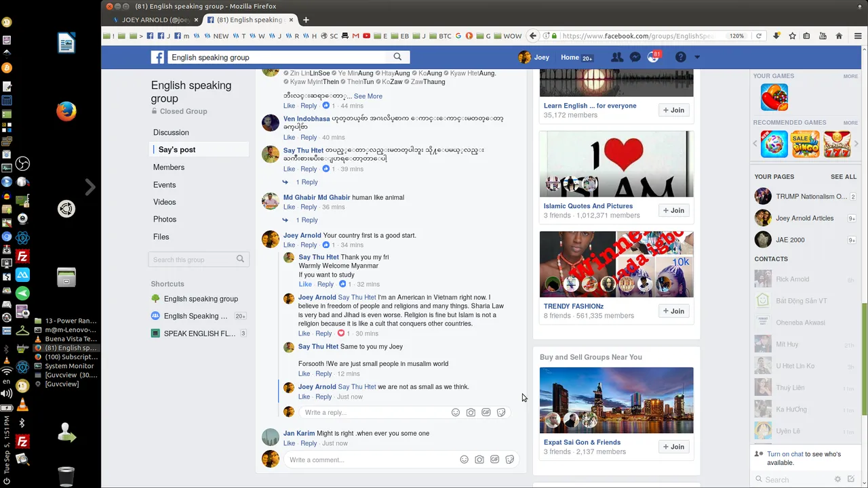This screenshot has width=868, height=488.
Task: Click Candy Crush game icon under Your Games
Action: tap(774, 97)
